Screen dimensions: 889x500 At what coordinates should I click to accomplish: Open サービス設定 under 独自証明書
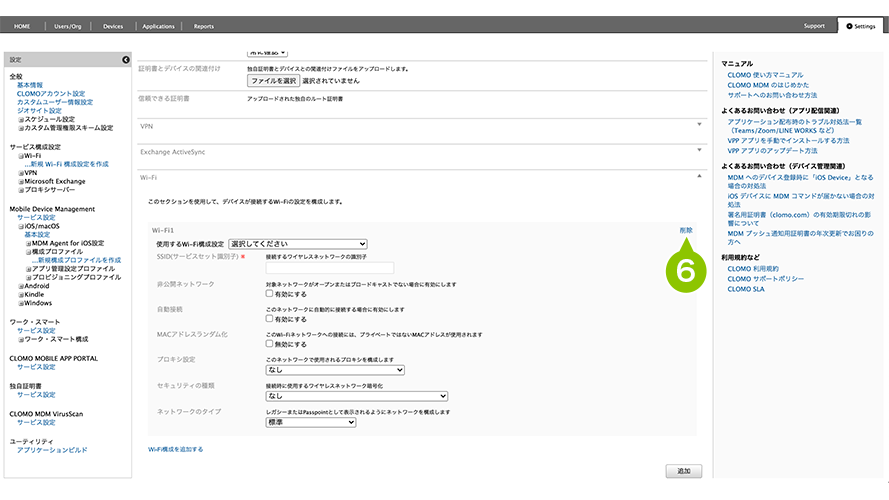(36, 395)
